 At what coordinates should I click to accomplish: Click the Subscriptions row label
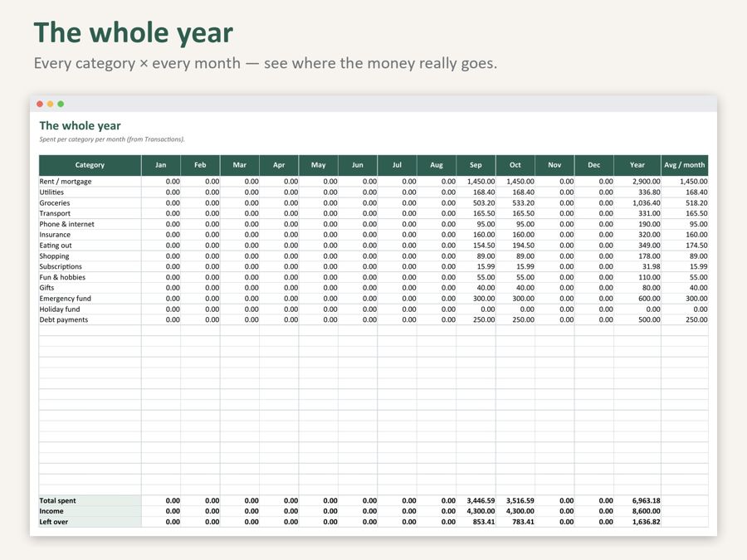click(61, 266)
